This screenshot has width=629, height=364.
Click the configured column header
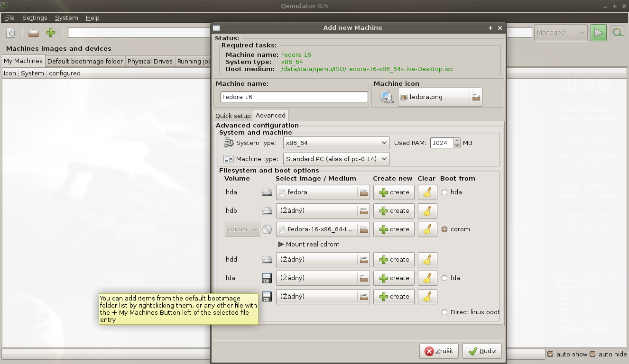pos(65,73)
